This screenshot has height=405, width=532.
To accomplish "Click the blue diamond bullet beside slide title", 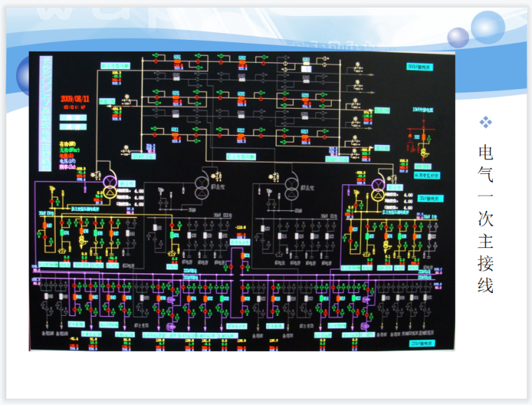I will tap(485, 122).
